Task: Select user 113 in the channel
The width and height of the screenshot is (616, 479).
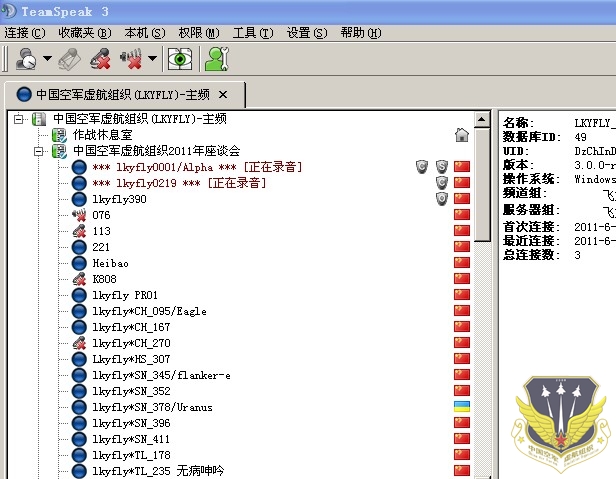Action: point(101,231)
